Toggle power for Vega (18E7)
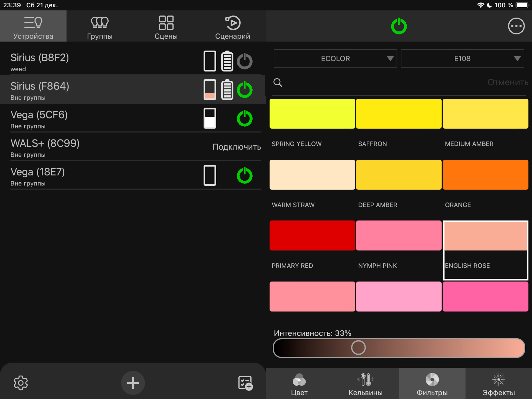Image resolution: width=532 pixels, height=399 pixels. tap(245, 175)
